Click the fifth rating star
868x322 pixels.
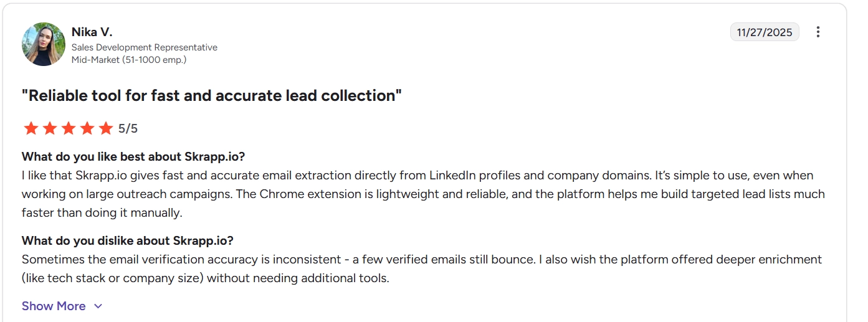(107, 129)
